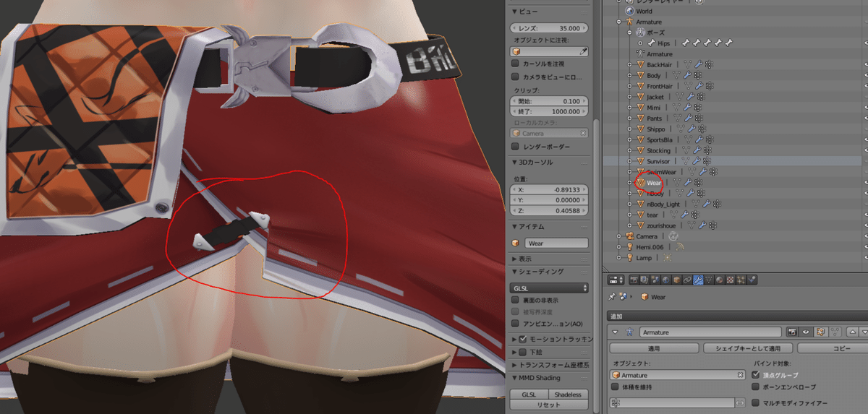This screenshot has height=414, width=868.
Task: Click the clip 終了 1000.000 field
Action: point(550,112)
